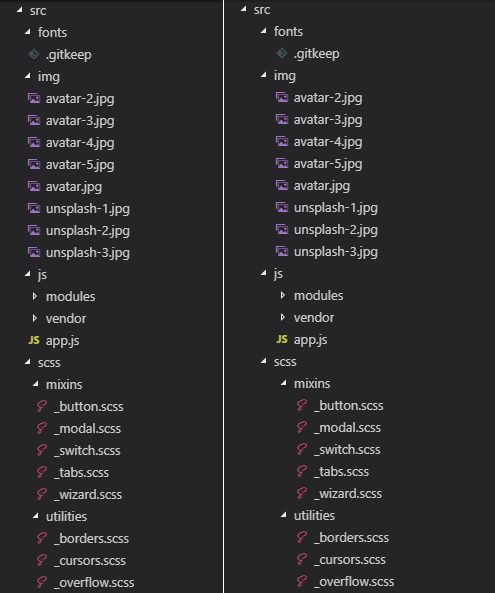
Task: Collapse the src root folder in left panel
Action: (20, 10)
